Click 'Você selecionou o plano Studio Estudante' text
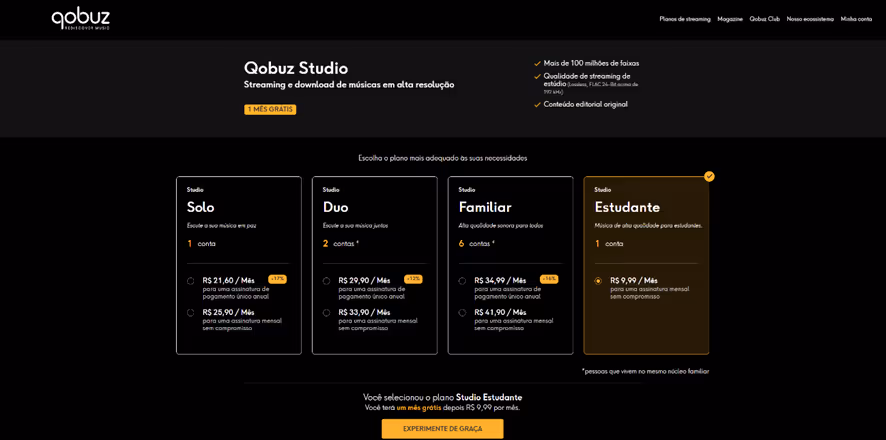This screenshot has width=886, height=440. [442, 398]
